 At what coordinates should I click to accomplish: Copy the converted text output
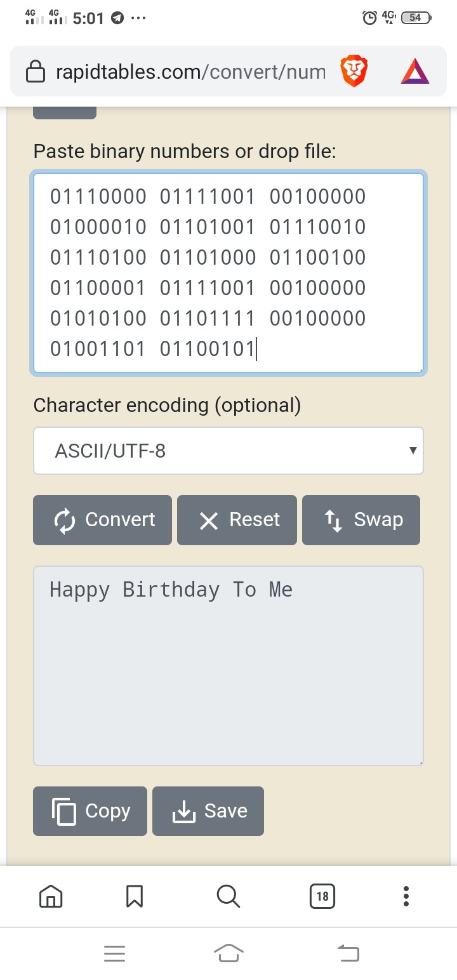tap(90, 811)
